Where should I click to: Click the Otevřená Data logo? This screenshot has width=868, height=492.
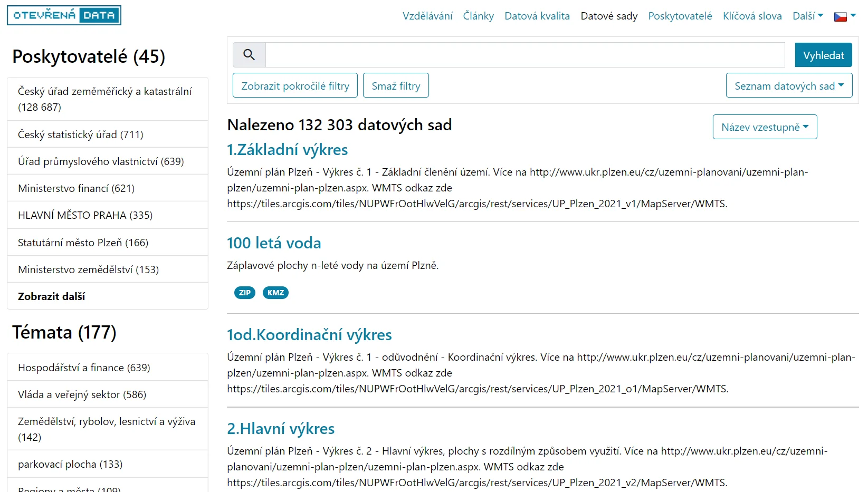[64, 15]
